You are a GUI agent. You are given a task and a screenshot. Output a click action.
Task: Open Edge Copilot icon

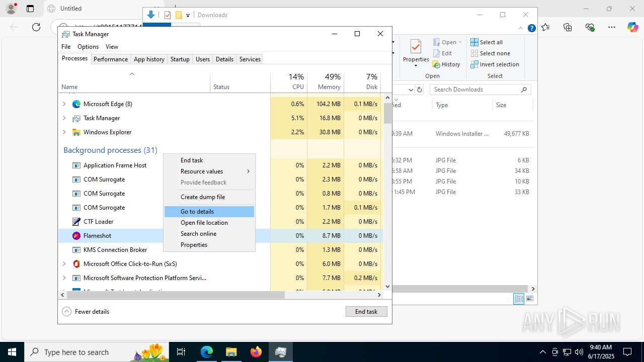click(632, 27)
